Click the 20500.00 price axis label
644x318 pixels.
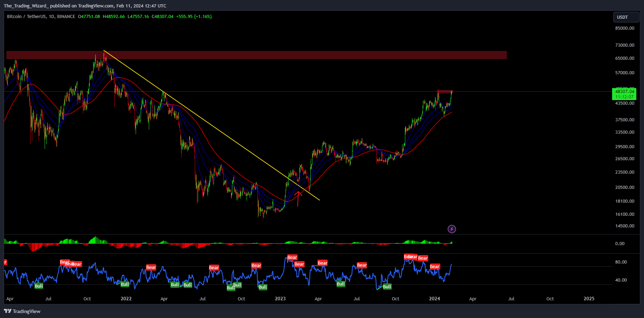[x=625, y=187]
